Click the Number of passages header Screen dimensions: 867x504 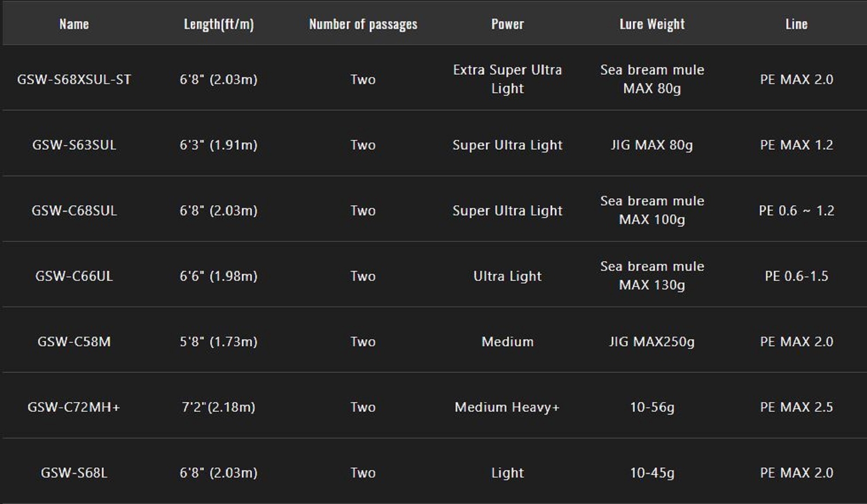pyautogui.click(x=363, y=24)
